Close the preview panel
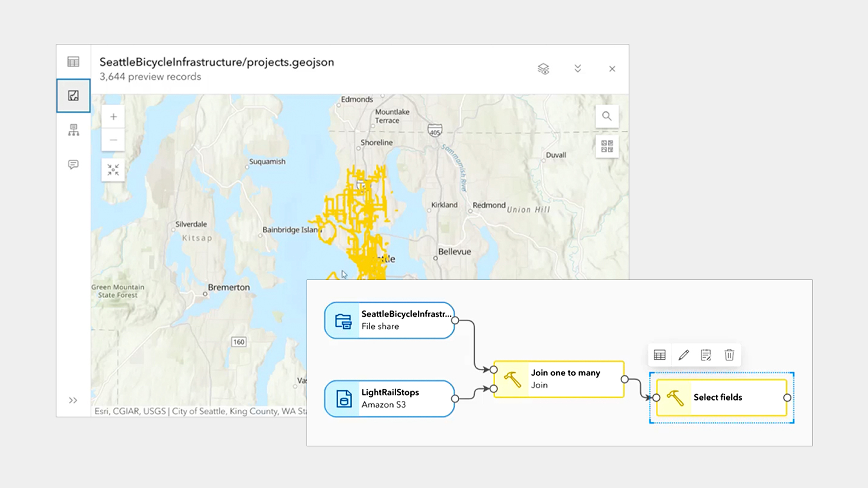Image resolution: width=868 pixels, height=488 pixels. 612,69
